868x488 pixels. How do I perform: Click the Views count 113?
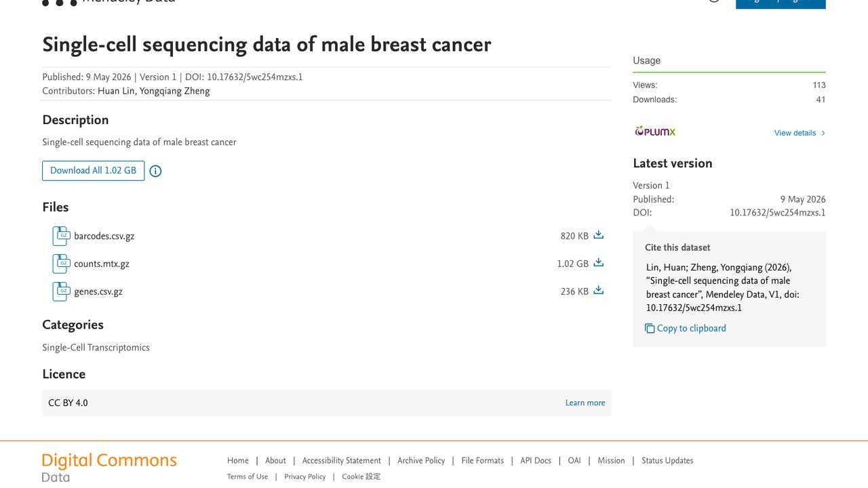pyautogui.click(x=819, y=85)
